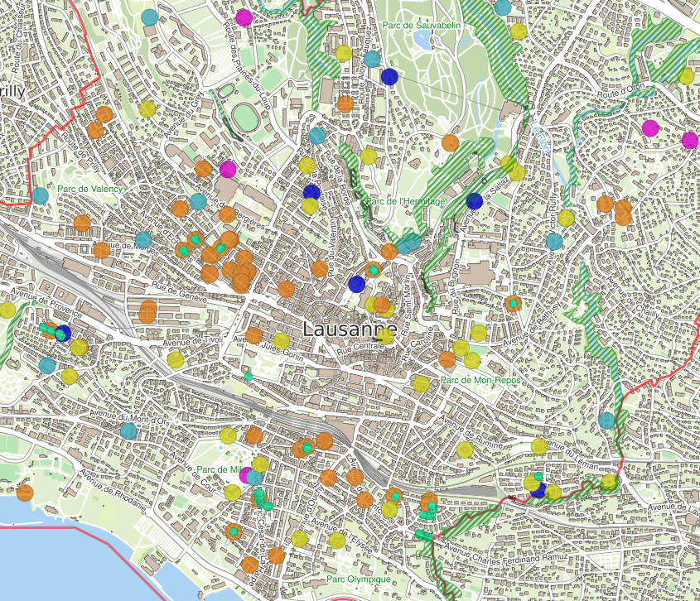700x601 pixels.
Task: Select the dark blue marker northwest of Lausanne label
Action: (356, 284)
